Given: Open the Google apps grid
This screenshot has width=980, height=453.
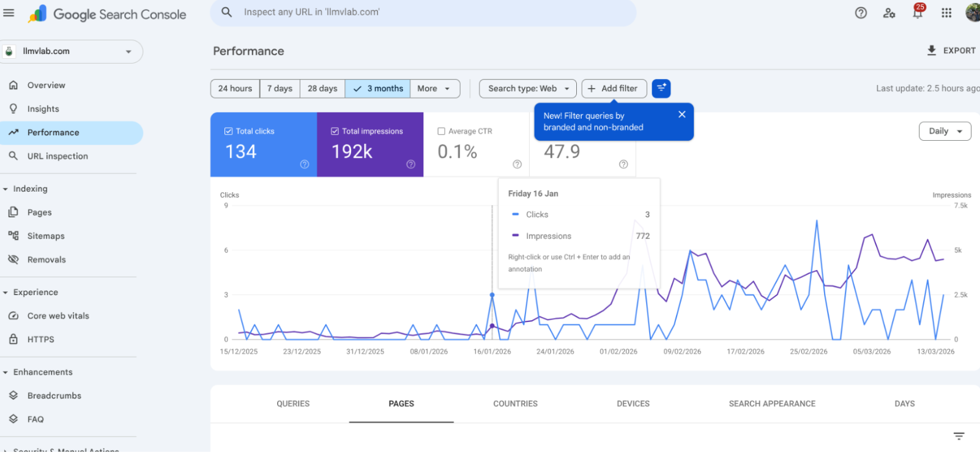Looking at the screenshot, I should pyautogui.click(x=946, y=13).
